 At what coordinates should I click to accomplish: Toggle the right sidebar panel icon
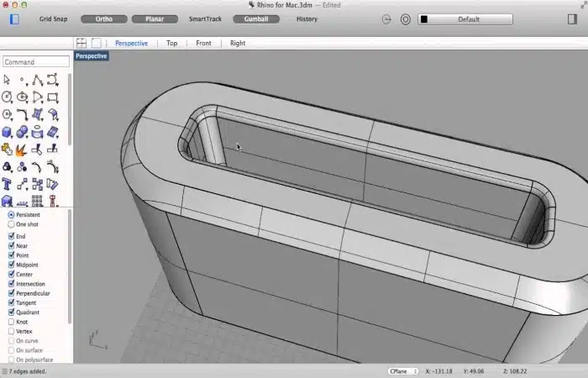[x=572, y=19]
